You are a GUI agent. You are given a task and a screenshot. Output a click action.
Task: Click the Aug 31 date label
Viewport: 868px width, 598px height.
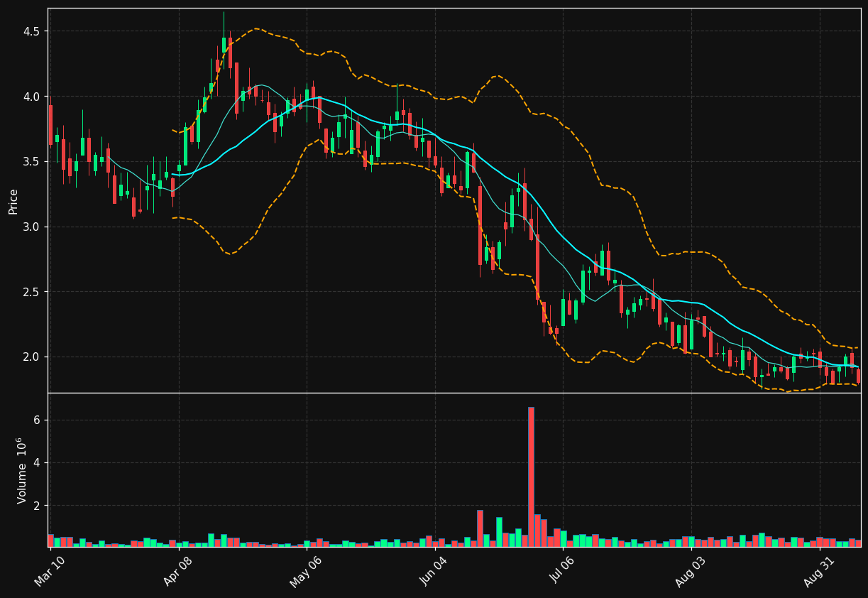tap(819, 572)
